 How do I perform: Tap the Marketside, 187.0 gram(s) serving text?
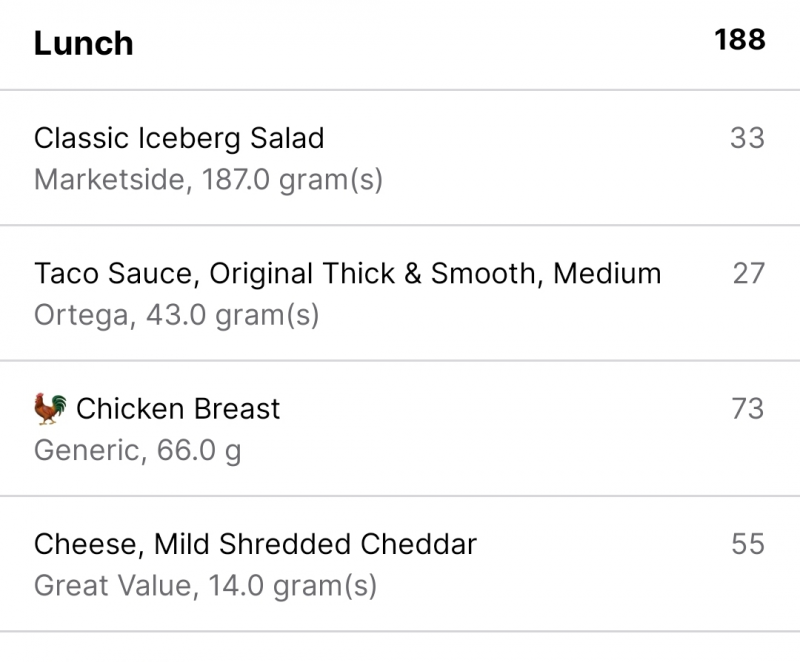tap(208, 180)
